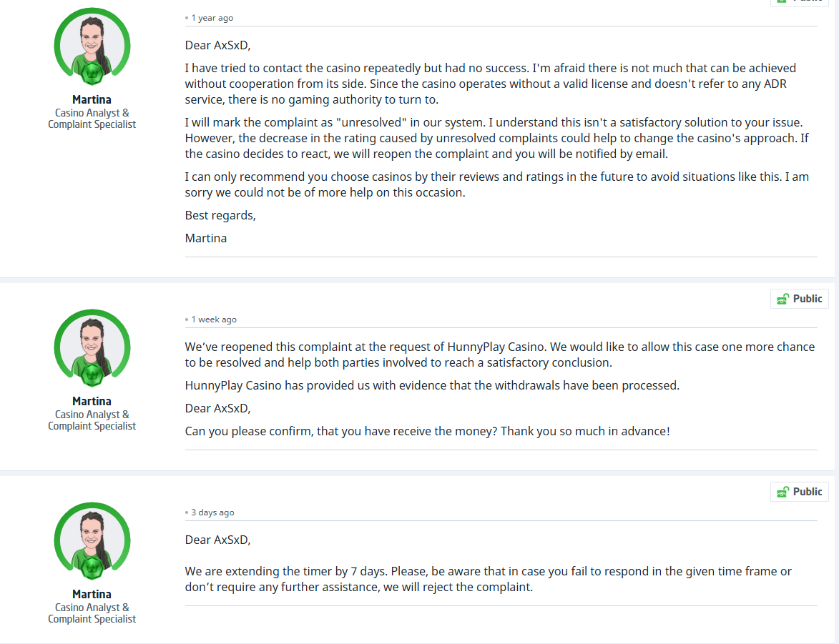Click the unlocked padlock icon beside Public on the 1 week ago post
The image size is (839, 644).
tap(782, 299)
